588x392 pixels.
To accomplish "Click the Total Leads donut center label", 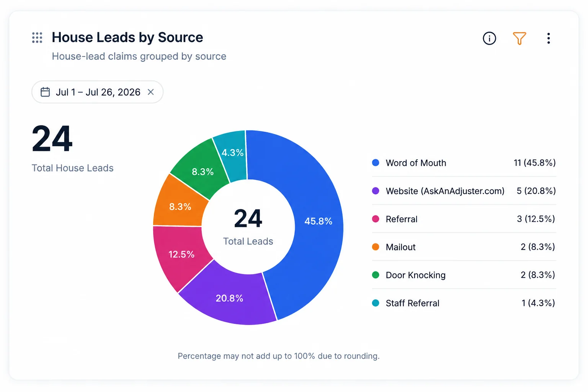I will point(248,241).
